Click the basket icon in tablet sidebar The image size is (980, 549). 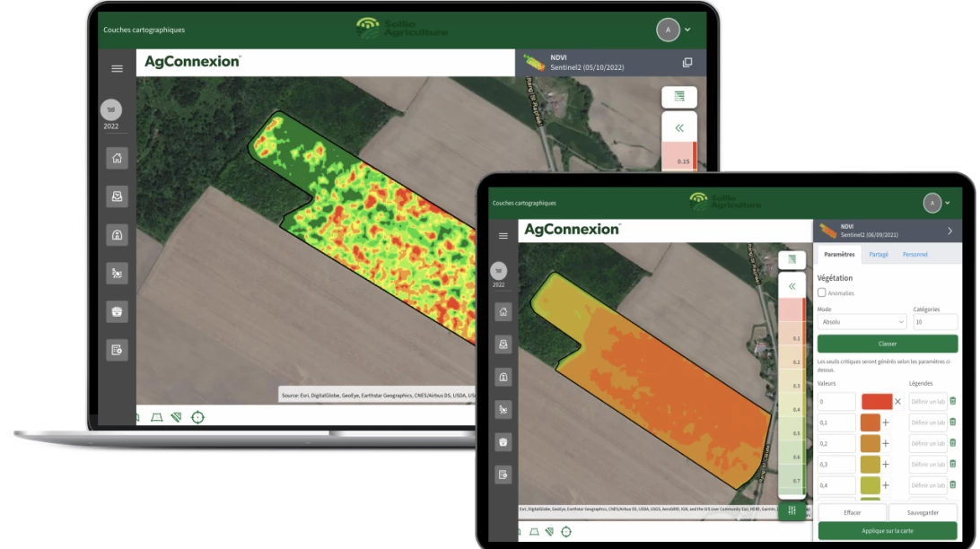503,442
